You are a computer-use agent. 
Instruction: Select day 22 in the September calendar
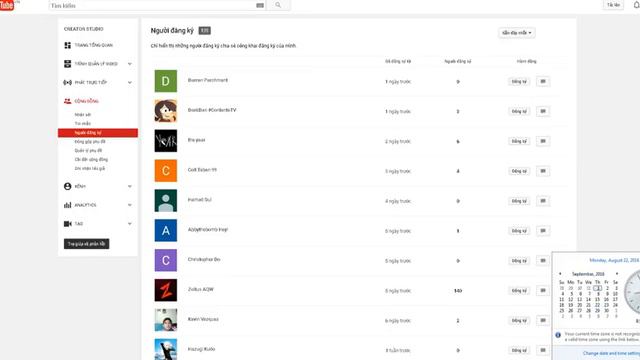tap(597, 305)
